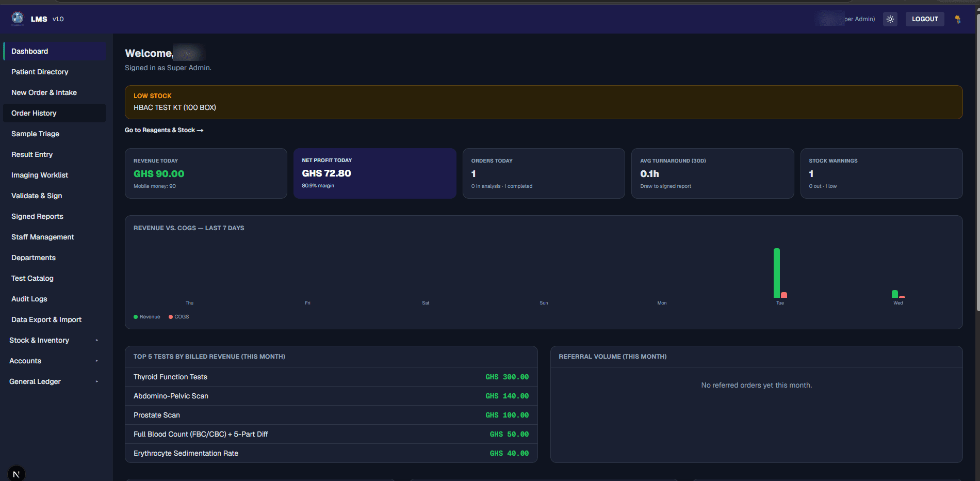
Task: Select Sample Triage in sidebar
Action: click(55, 134)
